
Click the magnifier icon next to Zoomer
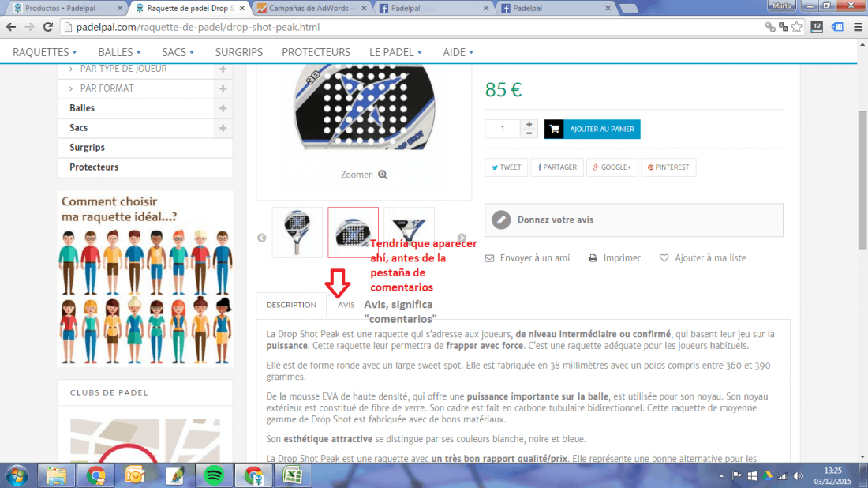click(x=383, y=175)
